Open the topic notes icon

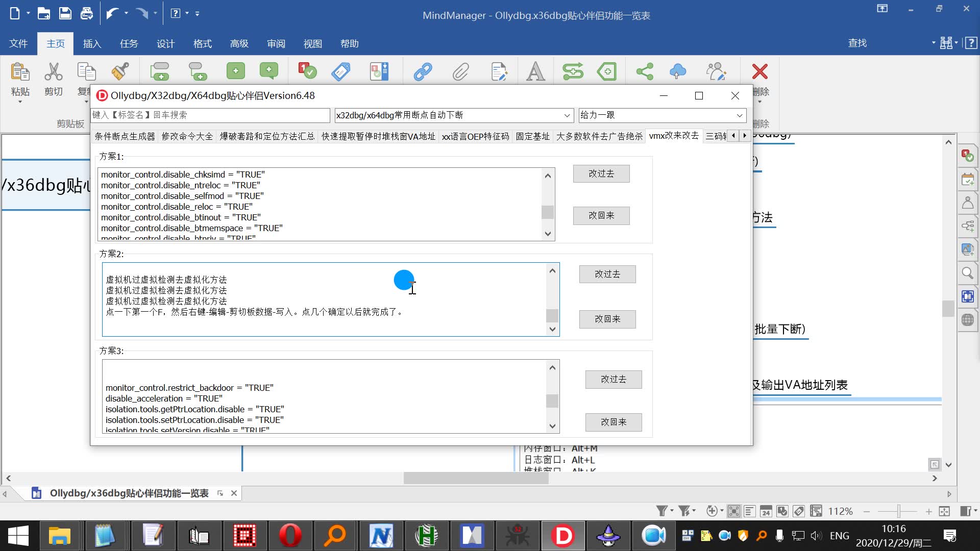coord(499,71)
